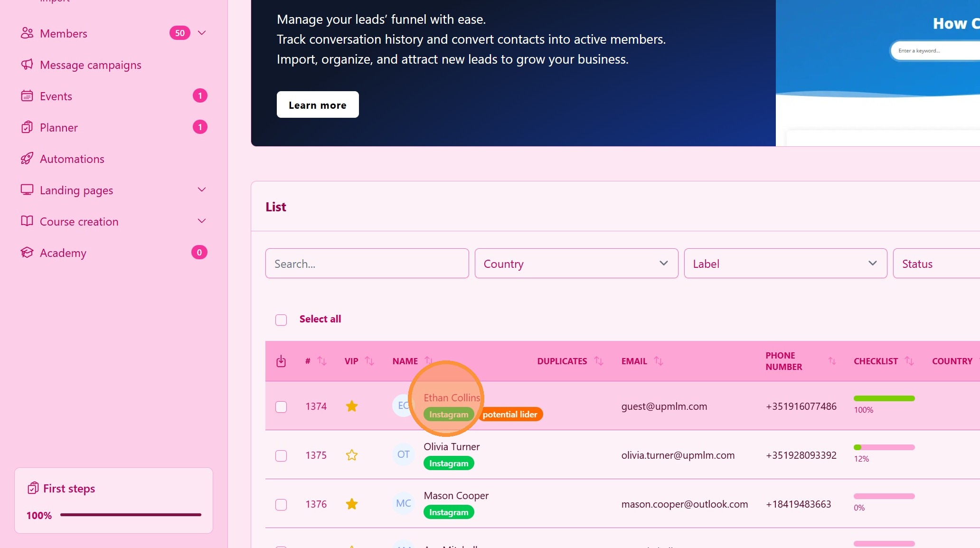The image size is (980, 548).
Task: Sort the list by the # column arrows
Action: tap(322, 361)
